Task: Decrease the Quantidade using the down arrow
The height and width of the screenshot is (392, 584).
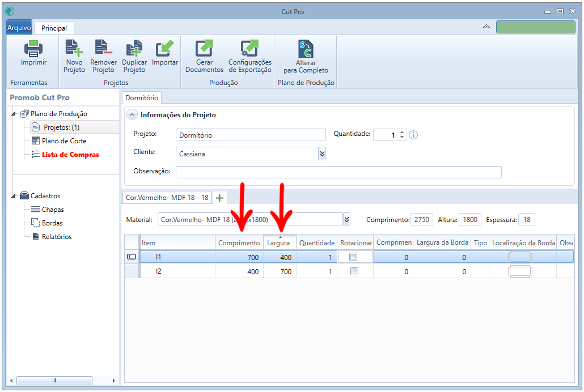Action: tap(402, 137)
